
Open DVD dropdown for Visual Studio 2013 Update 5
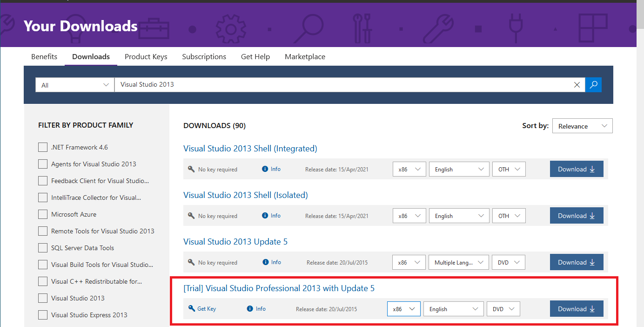508,262
